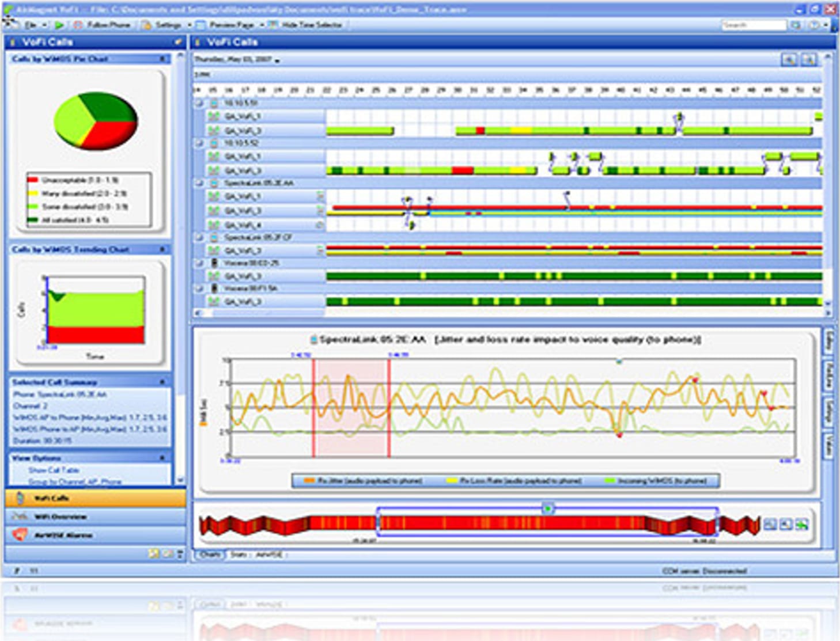Switch to the Charts bottom tab
Viewport: 840px width, 641px height.
tap(210, 555)
